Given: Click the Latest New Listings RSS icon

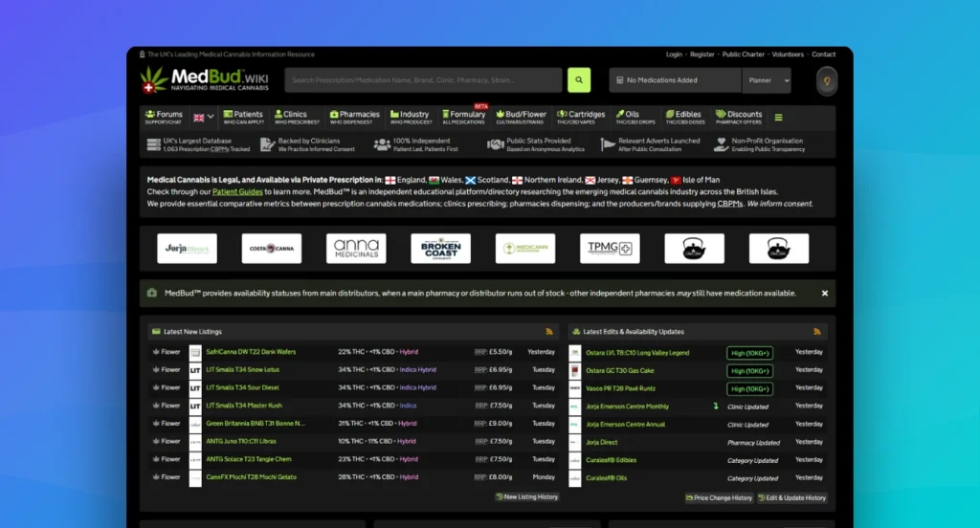Looking at the screenshot, I should click(x=549, y=332).
